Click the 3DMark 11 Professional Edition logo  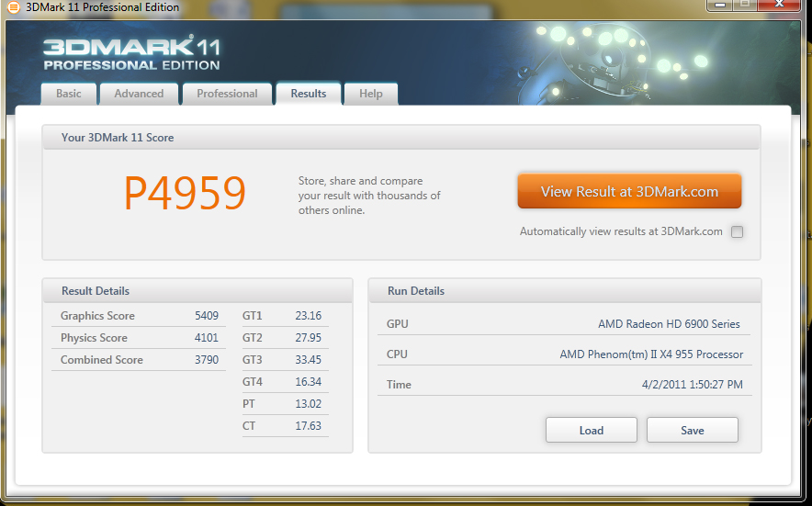[132, 53]
